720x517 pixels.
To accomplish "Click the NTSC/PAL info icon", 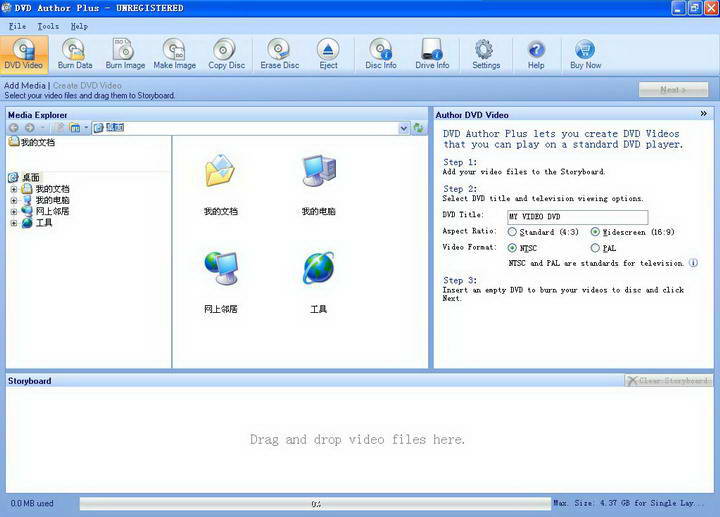I will (693, 263).
